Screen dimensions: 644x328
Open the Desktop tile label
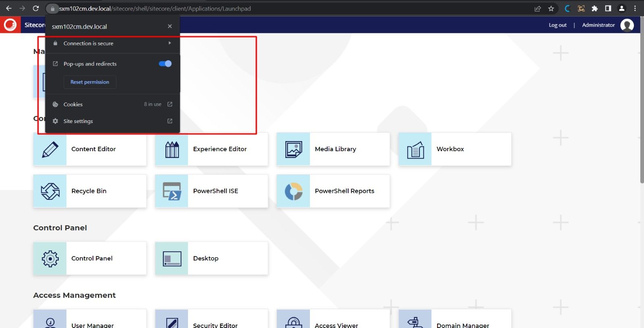pyautogui.click(x=206, y=258)
